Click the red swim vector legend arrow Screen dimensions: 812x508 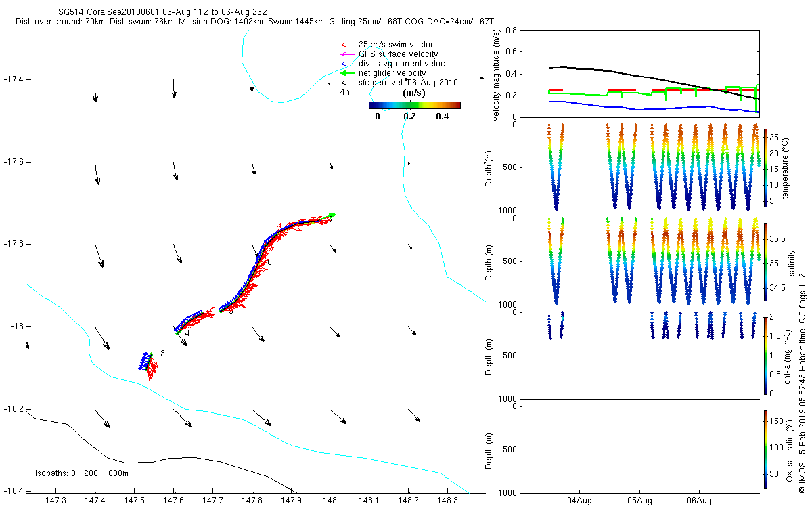[347, 45]
